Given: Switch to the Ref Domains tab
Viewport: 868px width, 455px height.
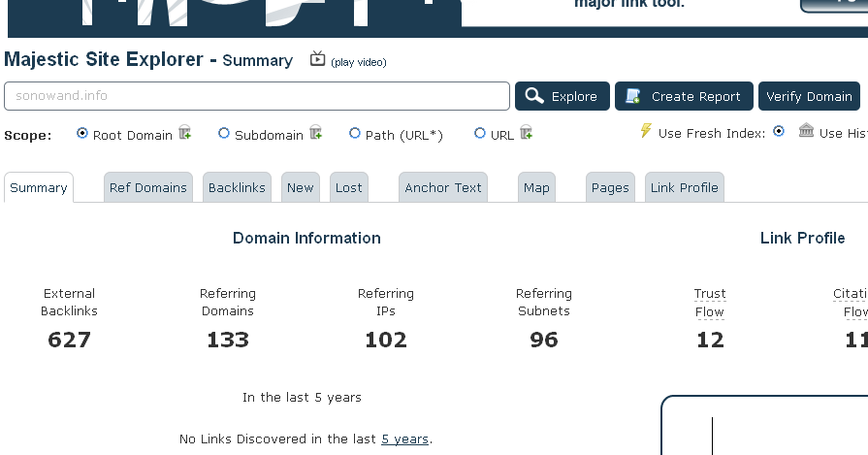Looking at the screenshot, I should click(x=147, y=187).
